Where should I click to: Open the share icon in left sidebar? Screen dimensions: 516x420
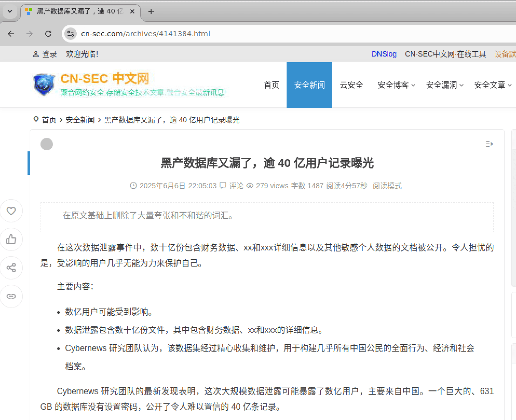[x=11, y=268]
